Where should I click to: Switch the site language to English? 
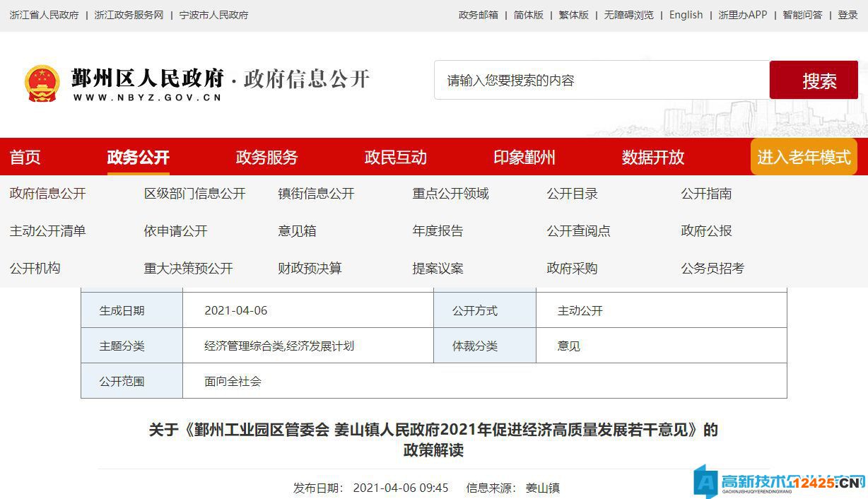(x=685, y=14)
